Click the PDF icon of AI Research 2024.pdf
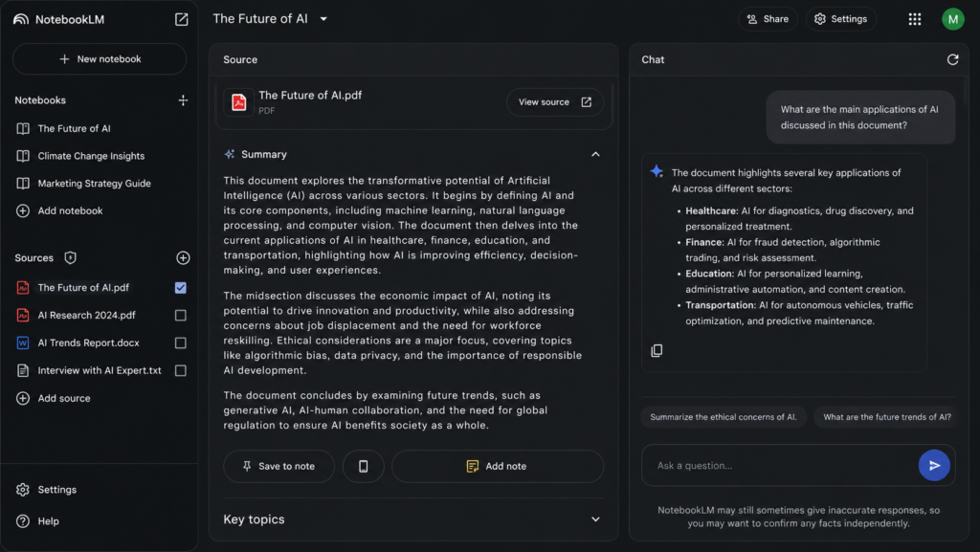Screen dimensions: 980x552 tap(23, 315)
